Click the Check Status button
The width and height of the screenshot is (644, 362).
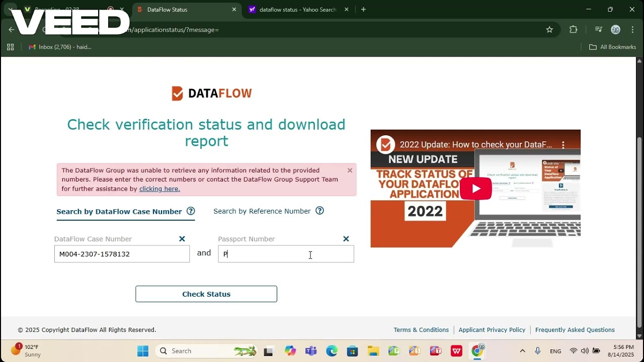(206, 294)
